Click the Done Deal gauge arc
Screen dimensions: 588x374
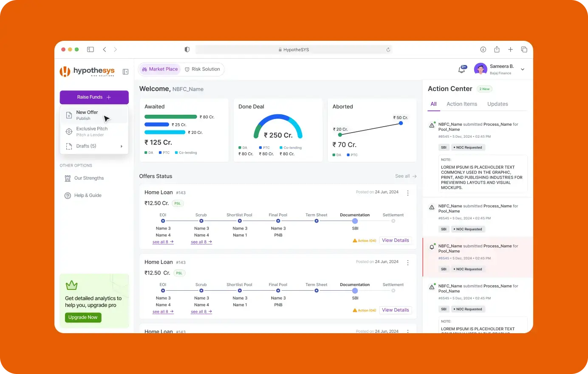pyautogui.click(x=278, y=124)
